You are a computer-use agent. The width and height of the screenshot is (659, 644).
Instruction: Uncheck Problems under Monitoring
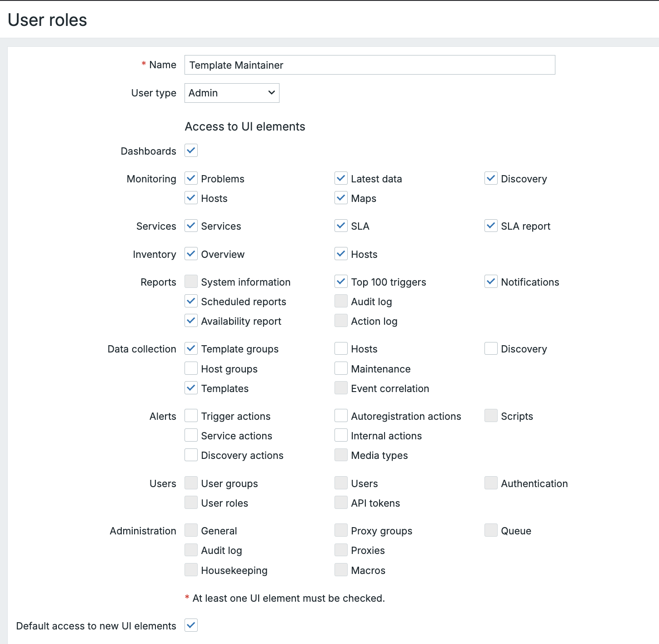[x=191, y=178]
